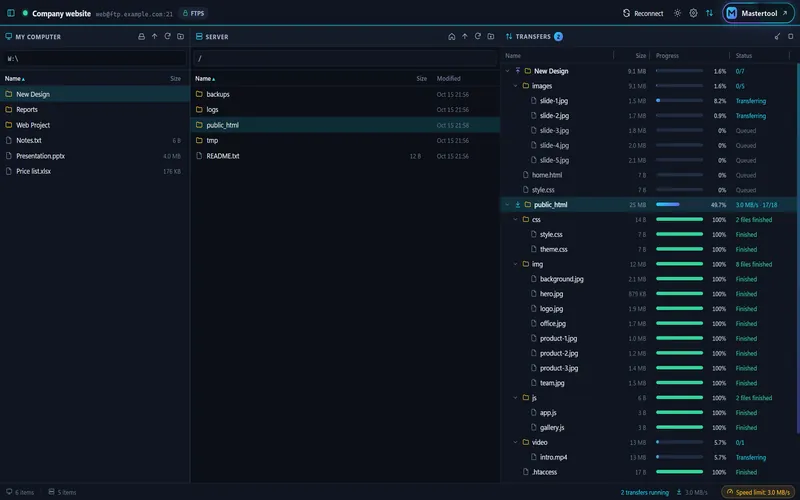Collapse the New Design transfer group
This screenshot has width=800, height=500.
pyautogui.click(x=507, y=71)
